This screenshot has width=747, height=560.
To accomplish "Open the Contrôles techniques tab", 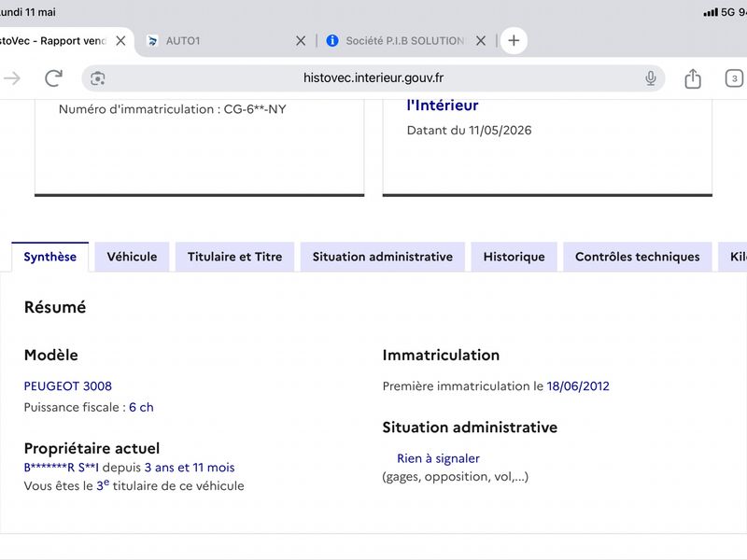I will click(x=638, y=257).
